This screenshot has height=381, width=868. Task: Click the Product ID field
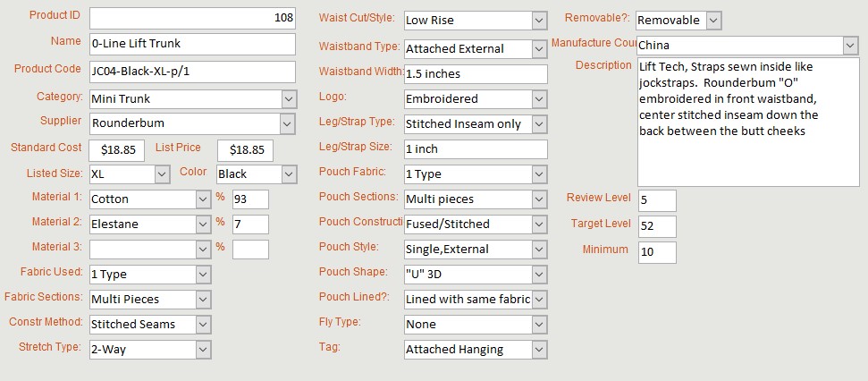point(192,18)
